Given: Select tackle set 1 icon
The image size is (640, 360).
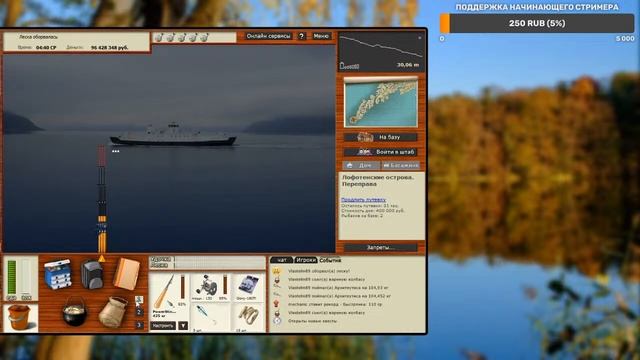Looking at the screenshot, I should point(139,301).
